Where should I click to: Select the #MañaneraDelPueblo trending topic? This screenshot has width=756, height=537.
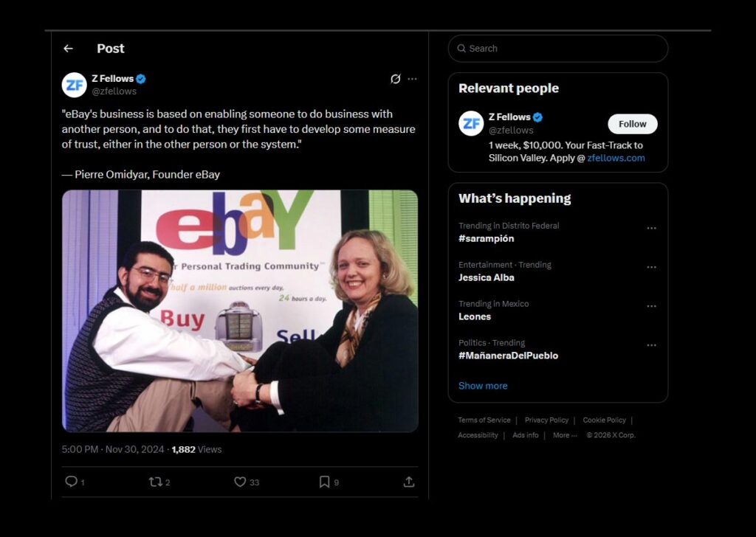pos(508,356)
